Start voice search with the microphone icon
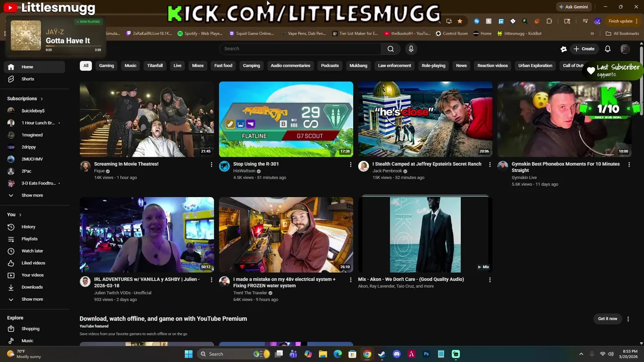Screen dimensions: 644x362 411,49
